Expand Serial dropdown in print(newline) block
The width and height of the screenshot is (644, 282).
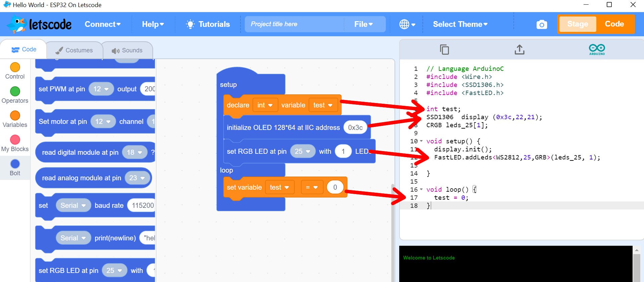(74, 238)
